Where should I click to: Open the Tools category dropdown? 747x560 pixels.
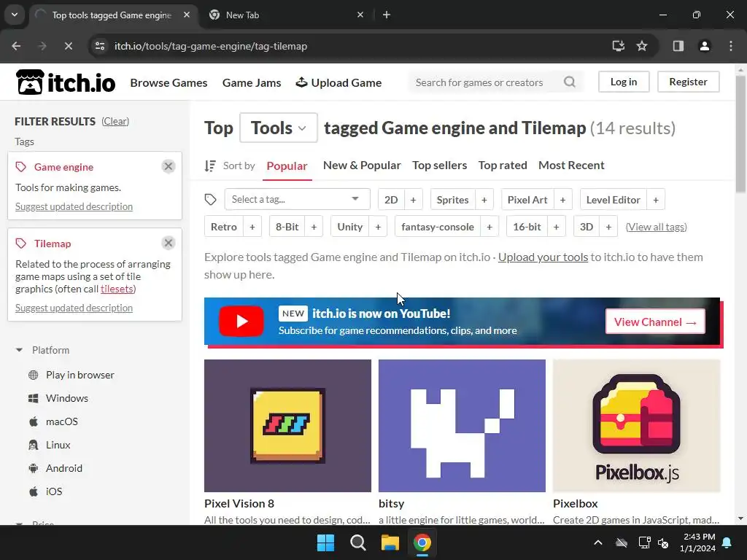pos(279,128)
